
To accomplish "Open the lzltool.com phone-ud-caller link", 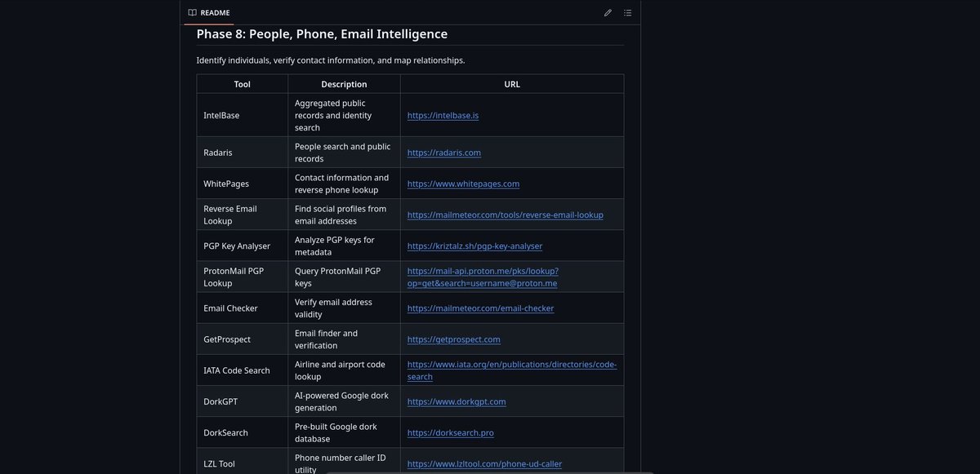I will point(484,463).
